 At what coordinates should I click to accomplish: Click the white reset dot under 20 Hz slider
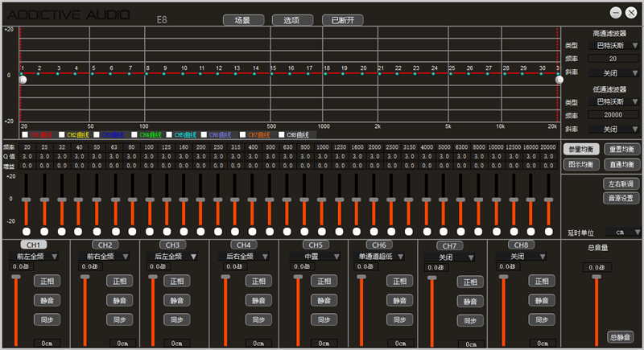(27, 230)
